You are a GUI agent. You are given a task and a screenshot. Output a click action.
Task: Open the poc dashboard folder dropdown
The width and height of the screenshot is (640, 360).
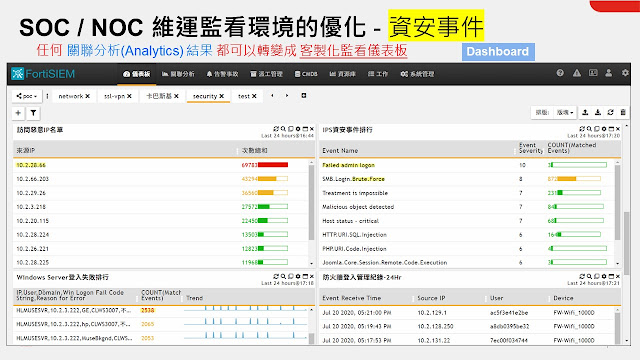(27, 96)
